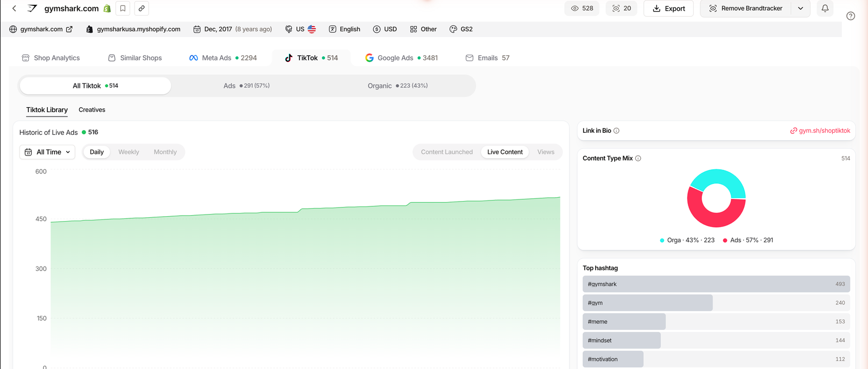Viewport: 868px width, 369px height.
Task: Show Live Content chart
Action: click(505, 152)
